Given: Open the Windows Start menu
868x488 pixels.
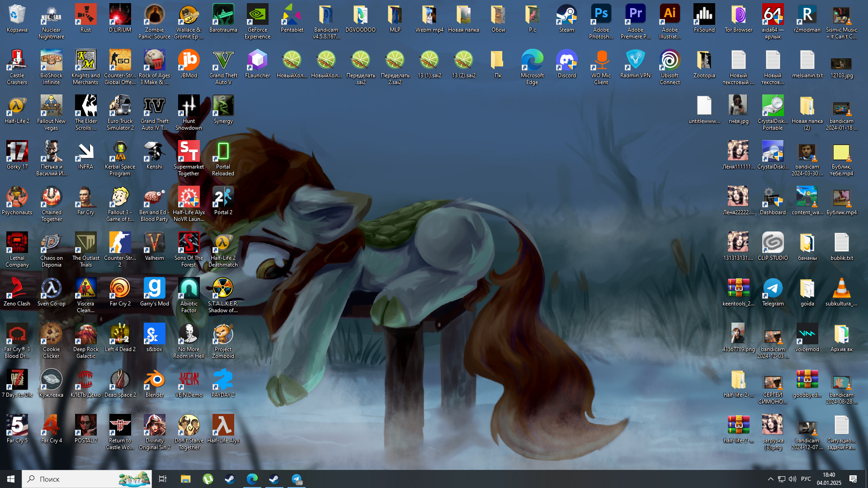Looking at the screenshot, I should (x=11, y=479).
